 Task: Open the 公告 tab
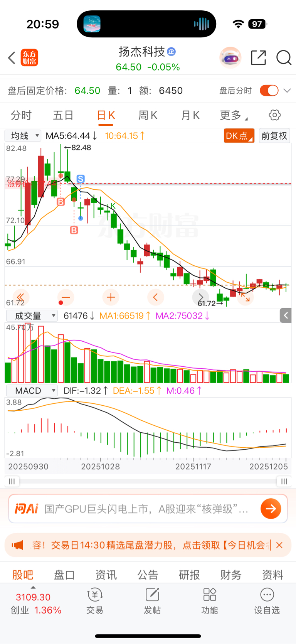[x=148, y=575]
